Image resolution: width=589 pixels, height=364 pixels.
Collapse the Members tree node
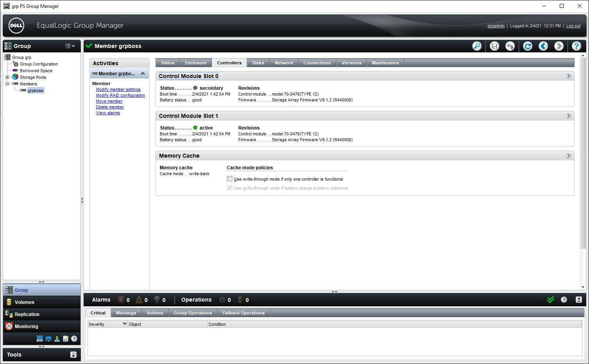7,84
